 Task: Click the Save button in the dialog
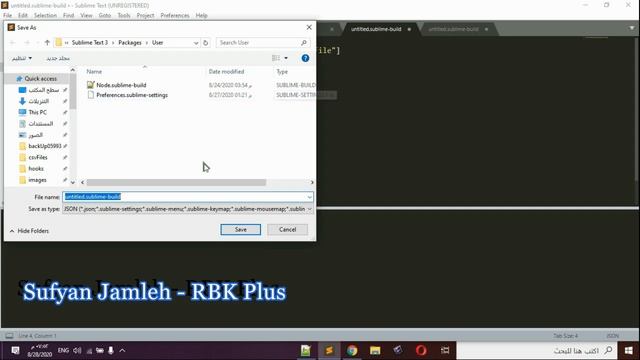pyautogui.click(x=240, y=229)
